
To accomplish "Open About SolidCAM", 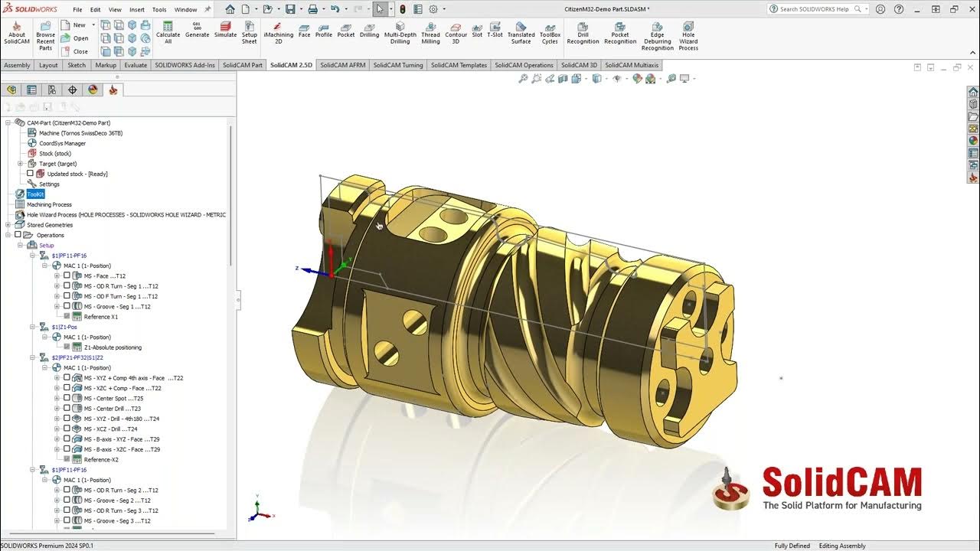I will (17, 34).
